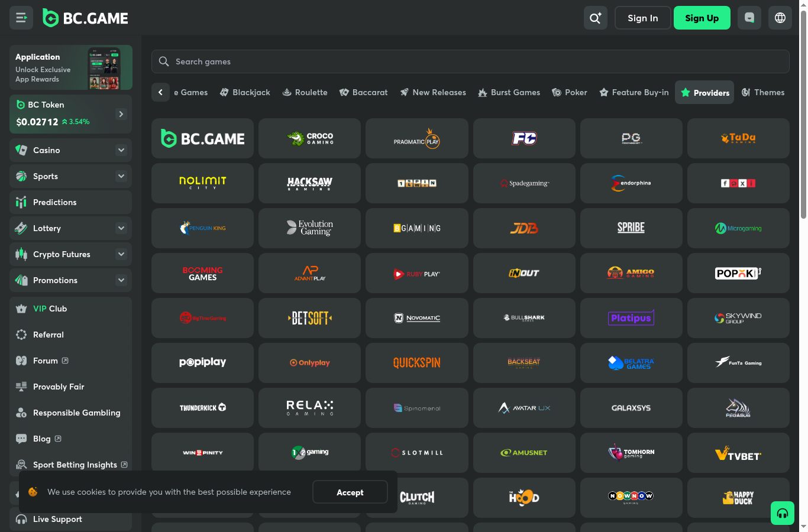
Task: Open the FC provider tile
Action: pyautogui.click(x=524, y=138)
